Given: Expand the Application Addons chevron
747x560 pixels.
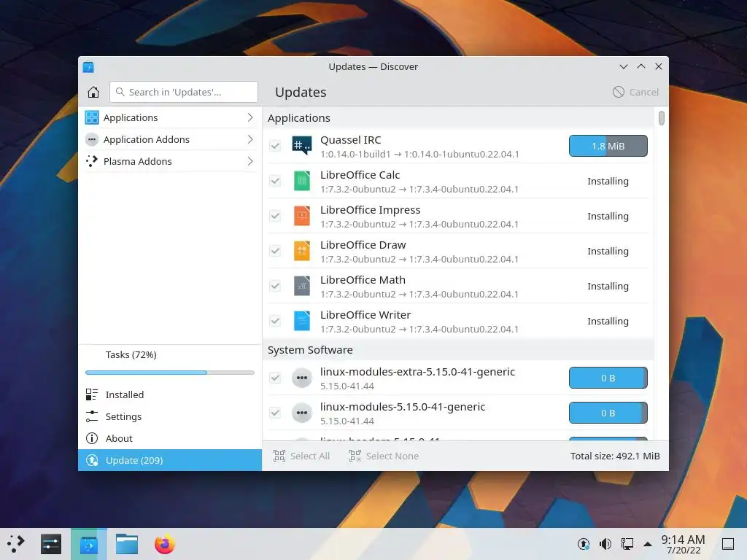Looking at the screenshot, I should tap(250, 139).
